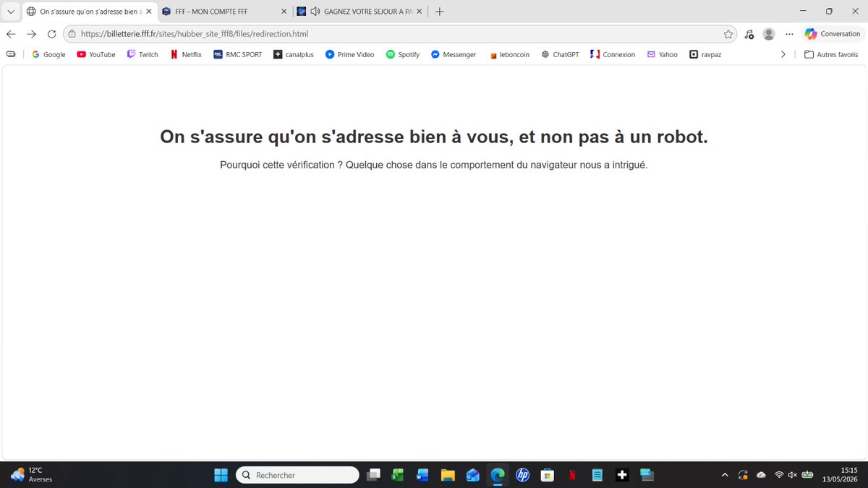868x488 pixels.
Task: Reload the current page
Action: 52,34
